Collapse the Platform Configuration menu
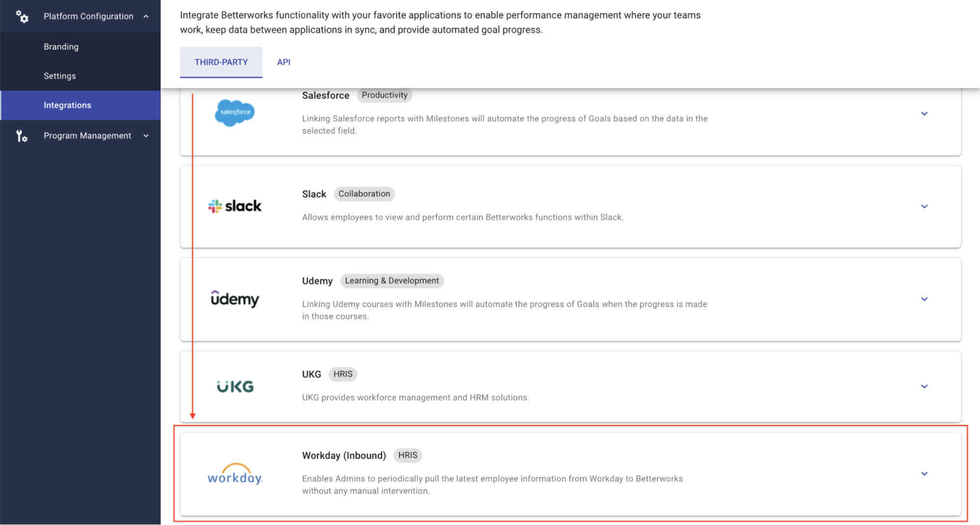This screenshot has height=525, width=980. [x=146, y=16]
